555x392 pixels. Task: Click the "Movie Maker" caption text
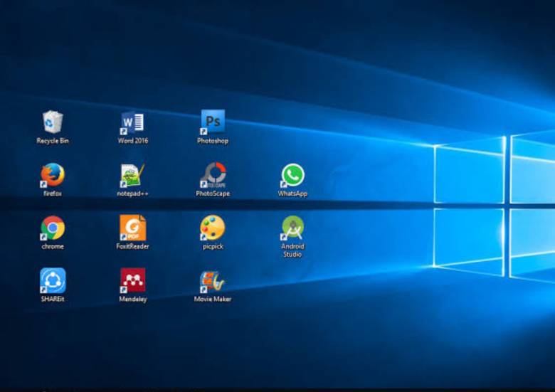(x=213, y=300)
